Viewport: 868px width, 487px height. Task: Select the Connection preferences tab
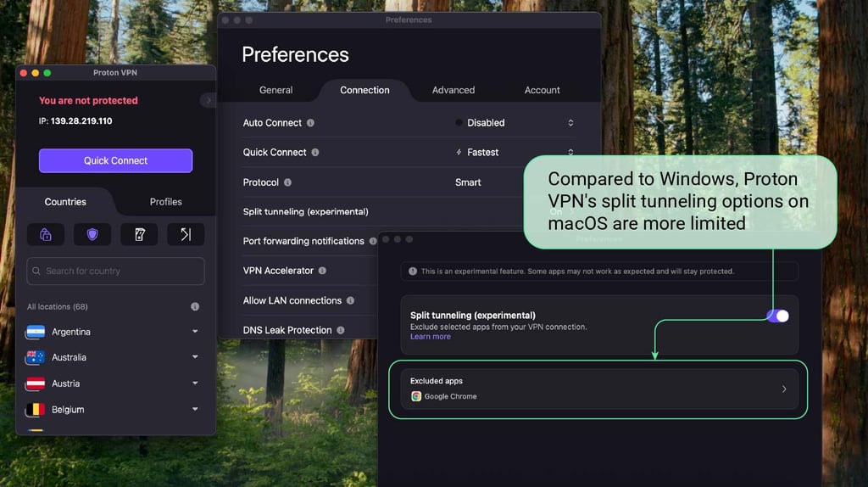[x=364, y=90]
